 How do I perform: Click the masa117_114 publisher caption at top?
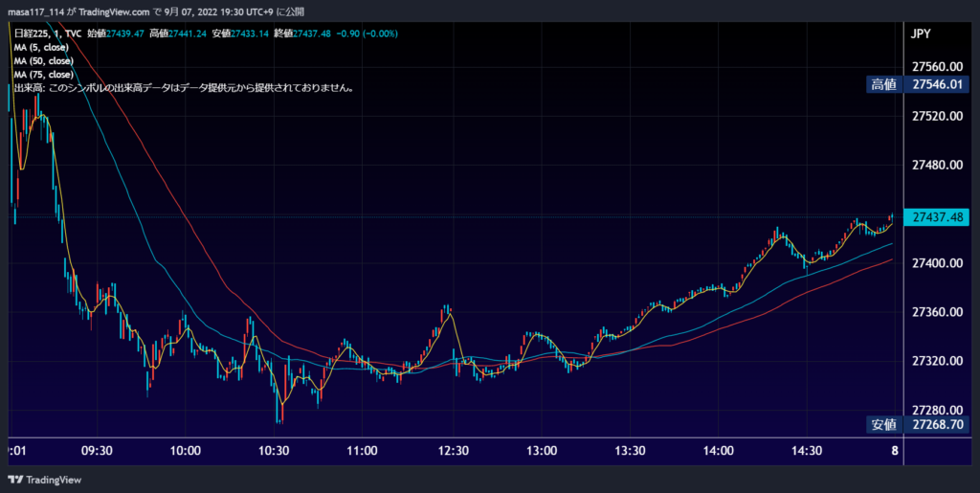point(156,11)
